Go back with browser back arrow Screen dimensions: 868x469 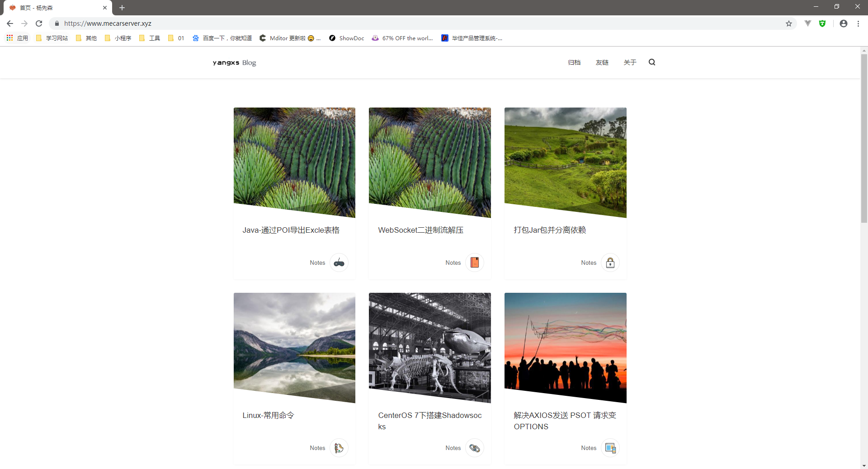pos(10,23)
